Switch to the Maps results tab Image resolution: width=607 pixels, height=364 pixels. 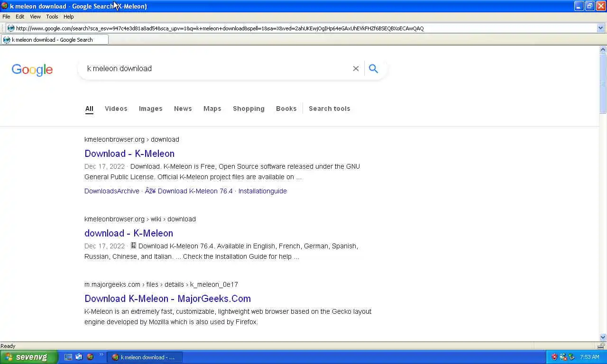coord(212,109)
